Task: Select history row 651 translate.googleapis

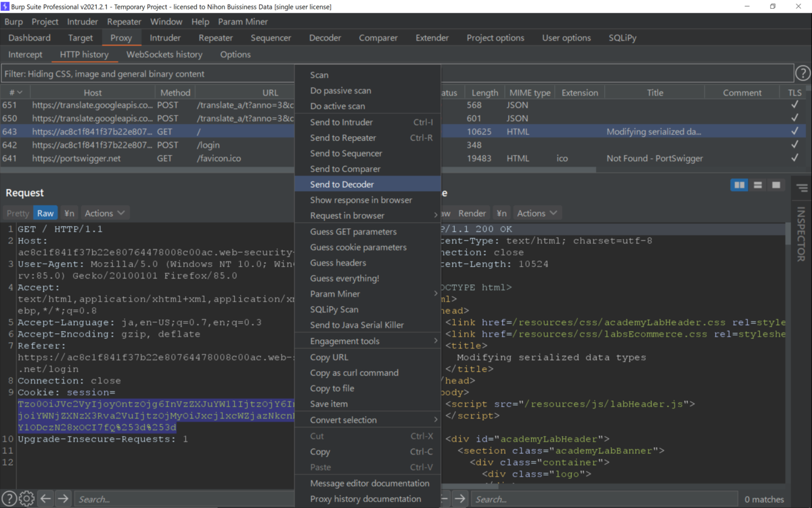Action: [403, 105]
